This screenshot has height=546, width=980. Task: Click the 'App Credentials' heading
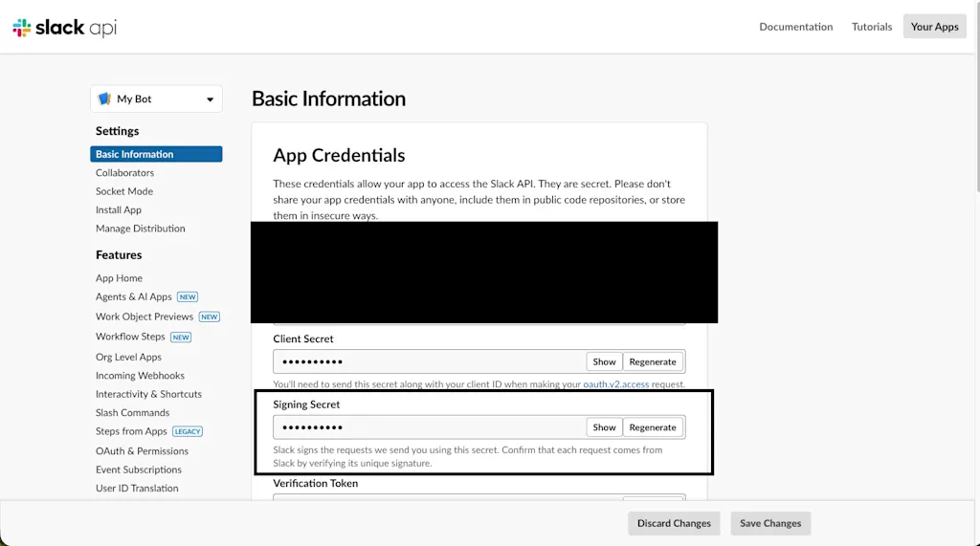coord(339,156)
